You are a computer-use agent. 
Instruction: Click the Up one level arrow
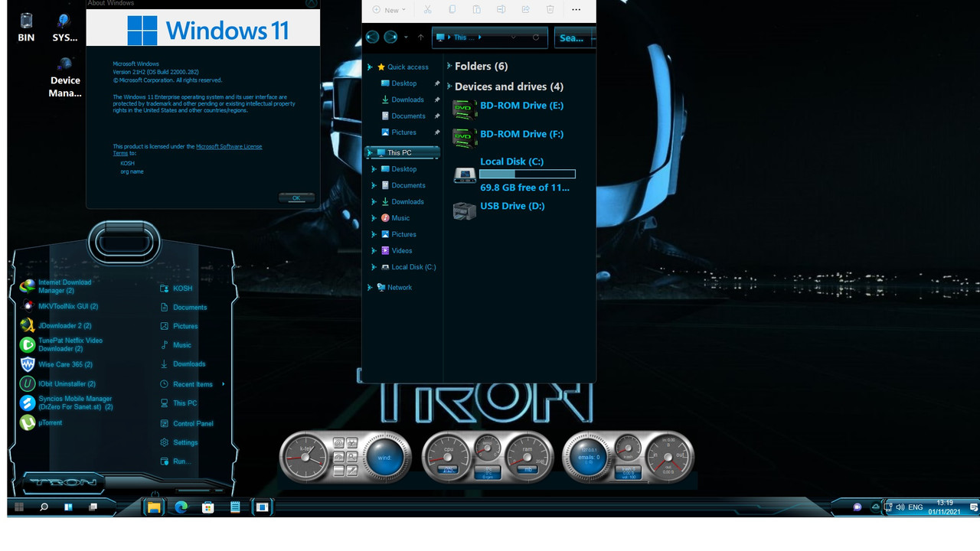tap(420, 37)
